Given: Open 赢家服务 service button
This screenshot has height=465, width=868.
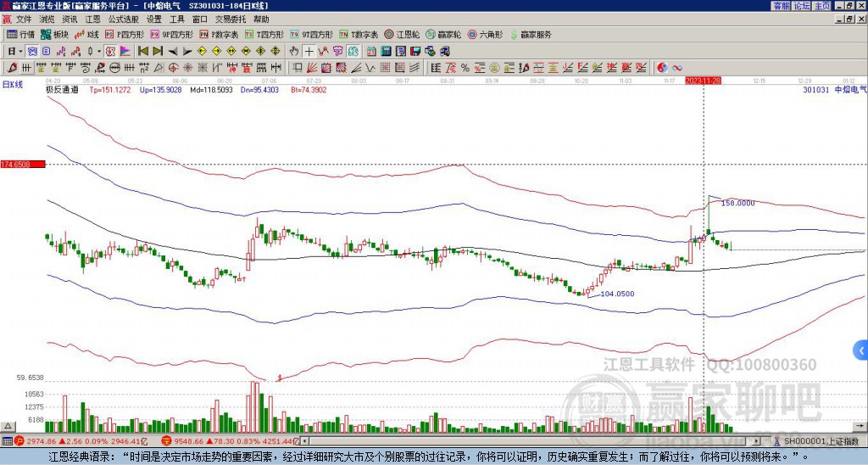Looking at the screenshot, I should [x=531, y=34].
